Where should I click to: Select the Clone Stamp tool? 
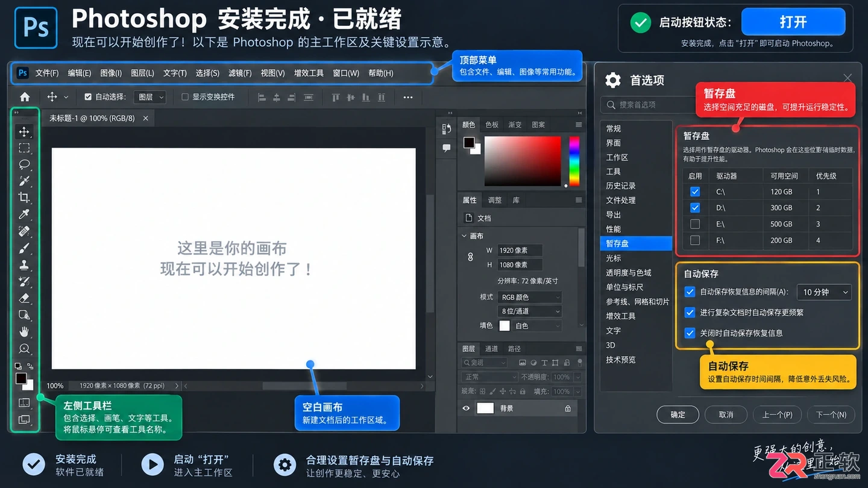(x=24, y=264)
